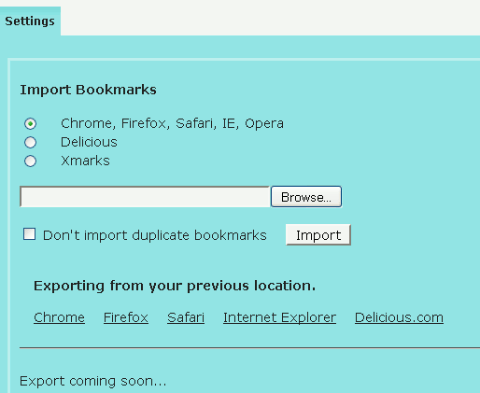Enable Don't import duplicate bookmarks checkbox

[29, 234]
